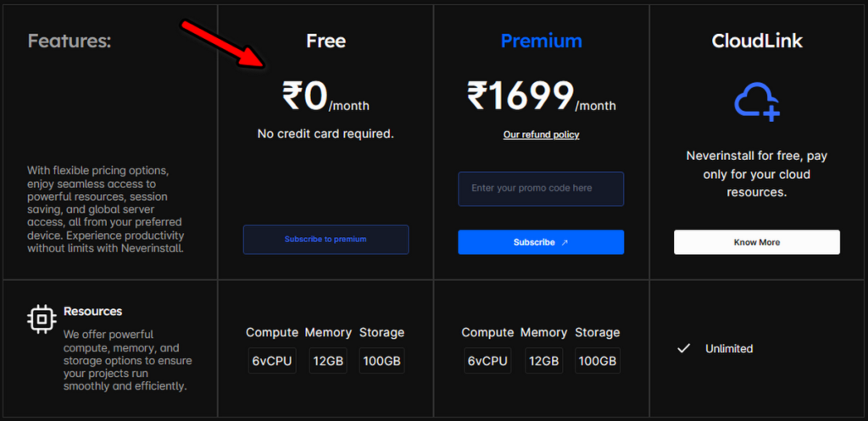Click the CloudLink cloud plus icon
The image size is (868, 421).
tap(757, 101)
